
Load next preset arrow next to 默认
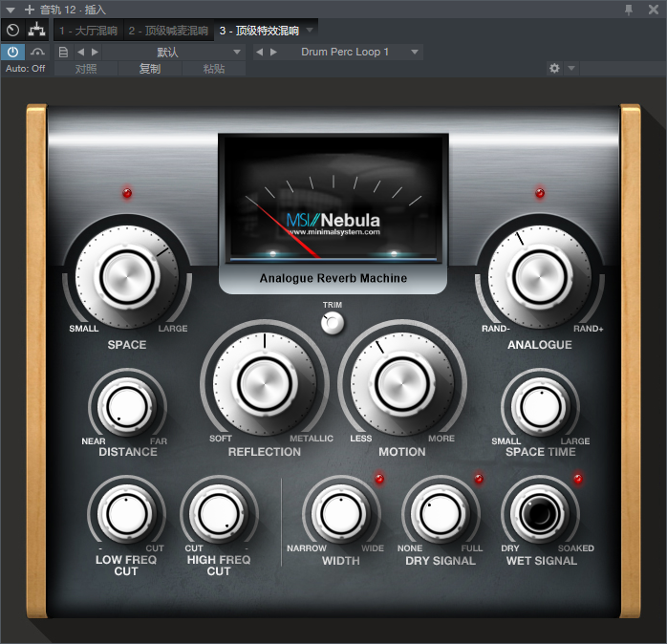[95, 53]
